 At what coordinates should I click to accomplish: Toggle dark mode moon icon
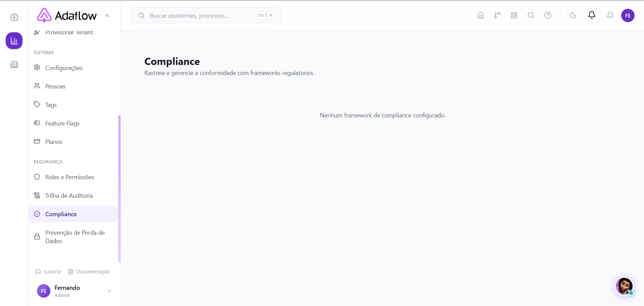[x=573, y=15]
